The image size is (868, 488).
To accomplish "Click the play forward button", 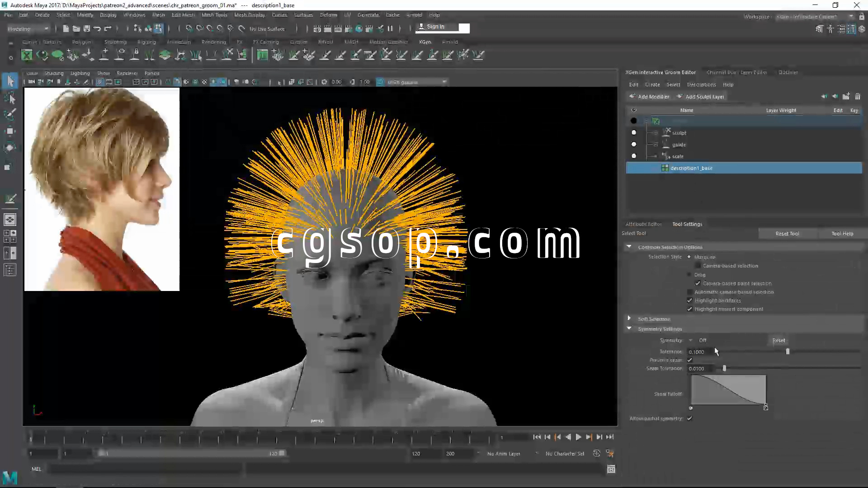I will 578,437.
